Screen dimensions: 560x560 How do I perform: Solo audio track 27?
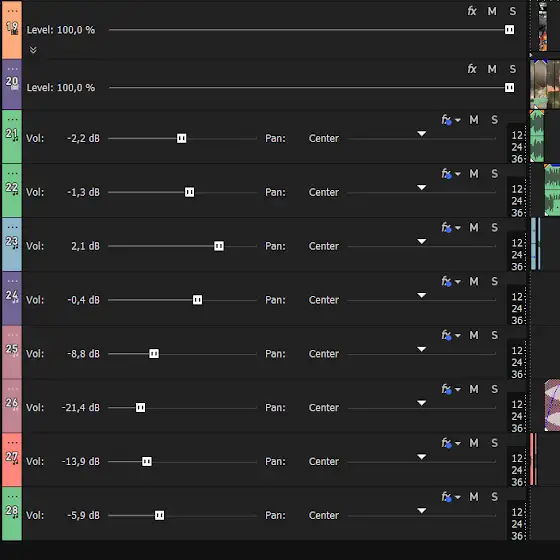[494, 443]
